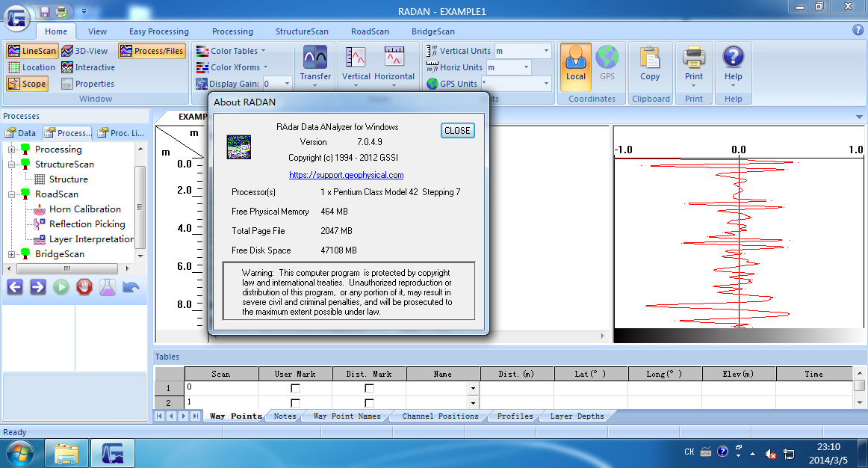Click the volume icon in system tray
The image size is (868, 468).
(771, 454)
